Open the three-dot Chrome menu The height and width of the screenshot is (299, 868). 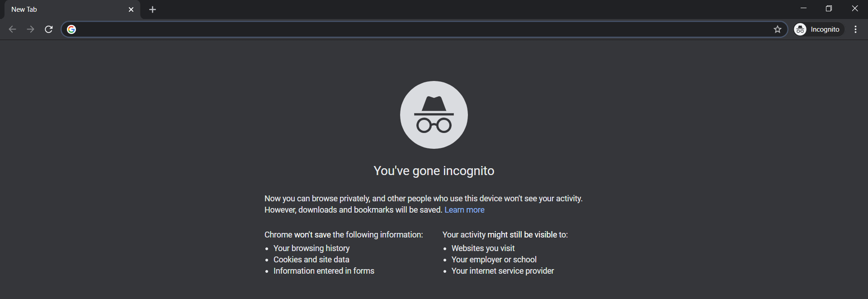pos(855,29)
